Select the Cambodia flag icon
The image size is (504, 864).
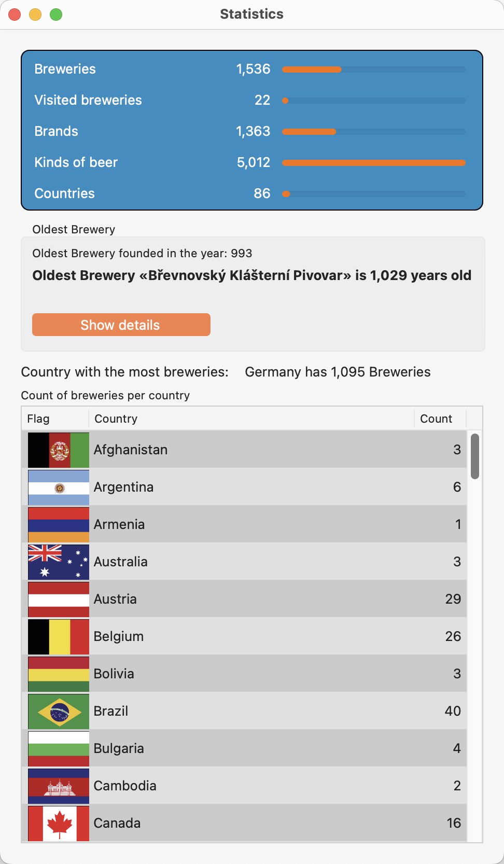coord(59,786)
